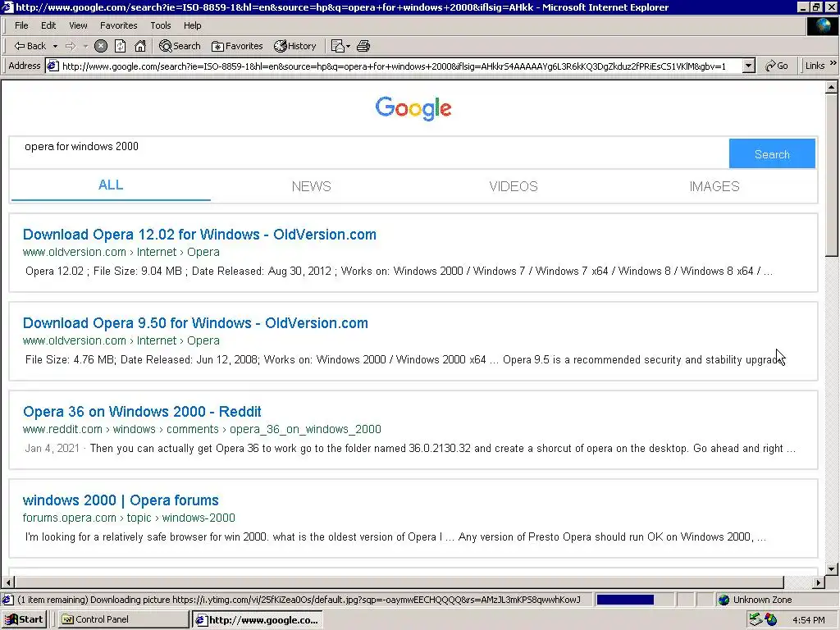Click the Opera 12.02 File Size snippet
Image resolution: width=840 pixels, height=630 pixels.
399,271
